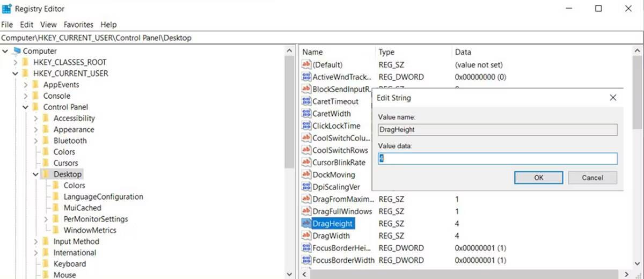Screen dimensions: 644x279
Task: Select the Control Panel folder icon
Action: coord(35,107)
